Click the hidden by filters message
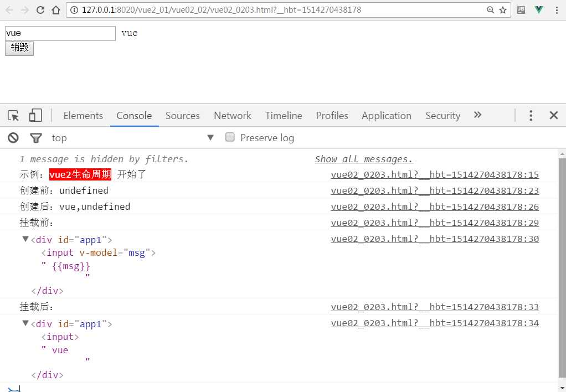 point(104,159)
